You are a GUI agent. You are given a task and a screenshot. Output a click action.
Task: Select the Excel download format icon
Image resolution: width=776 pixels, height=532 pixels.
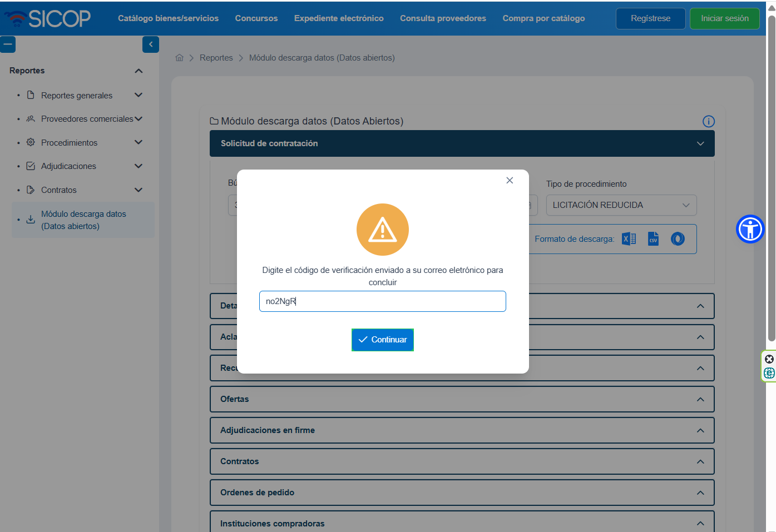coord(629,238)
